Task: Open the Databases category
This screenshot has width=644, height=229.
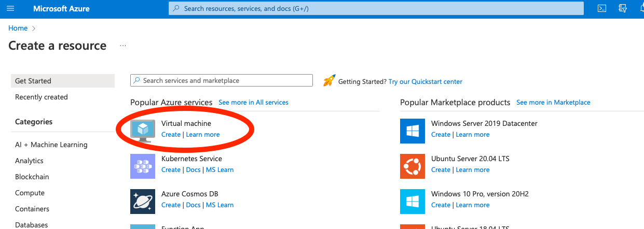Action: coord(31,225)
